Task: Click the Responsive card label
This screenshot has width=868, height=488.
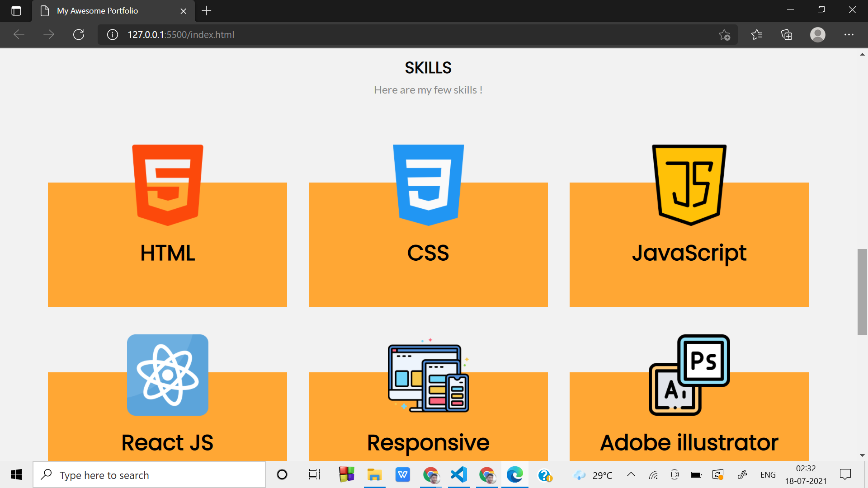Action: [428, 444]
